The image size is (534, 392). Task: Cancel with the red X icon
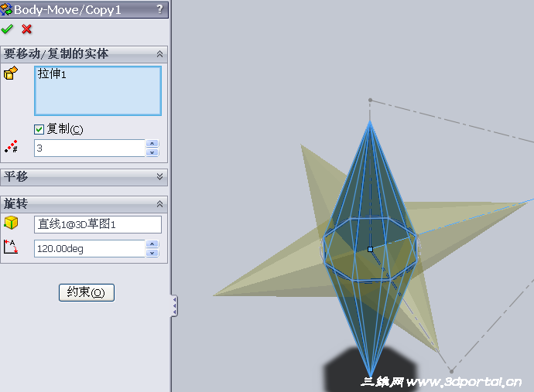26,29
